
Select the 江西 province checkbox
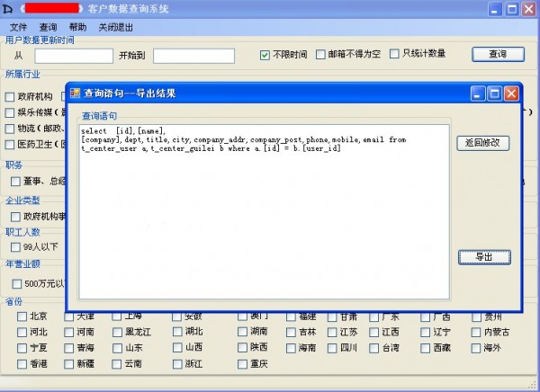click(374, 332)
